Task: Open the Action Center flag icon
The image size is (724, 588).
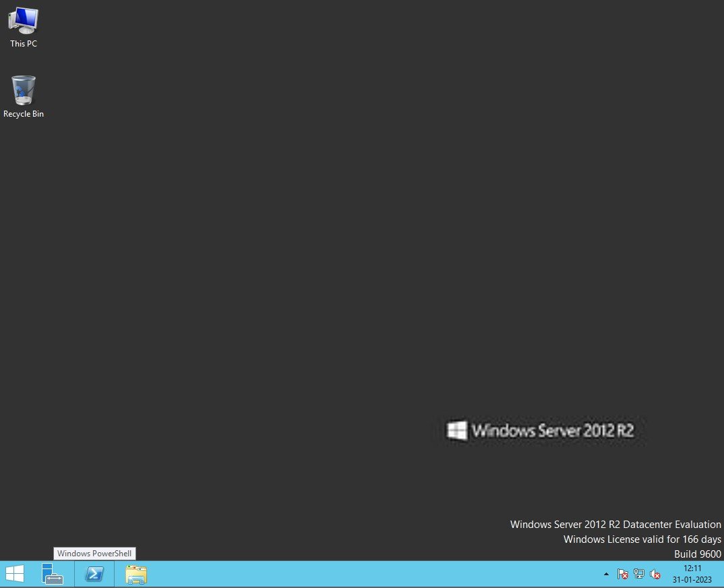Action: (622, 574)
